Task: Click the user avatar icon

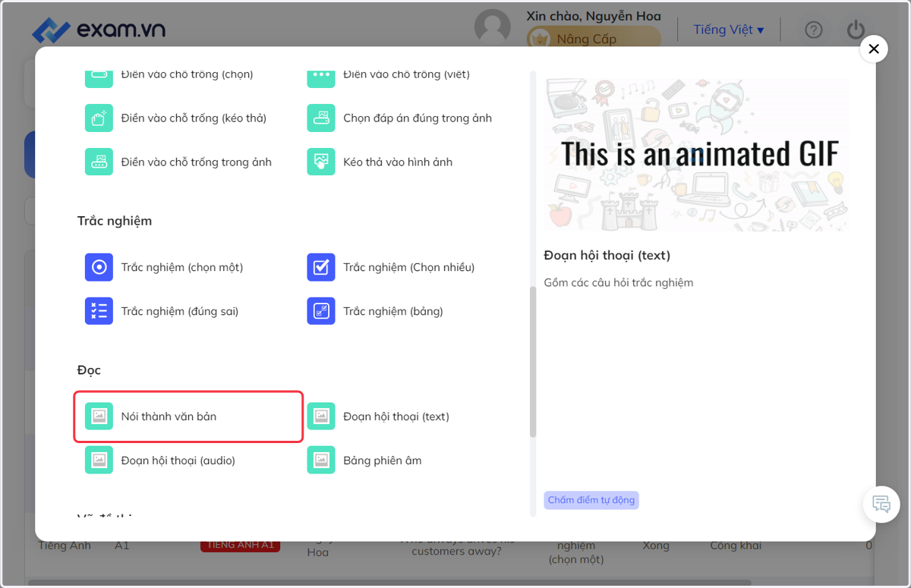Action: pos(493,28)
